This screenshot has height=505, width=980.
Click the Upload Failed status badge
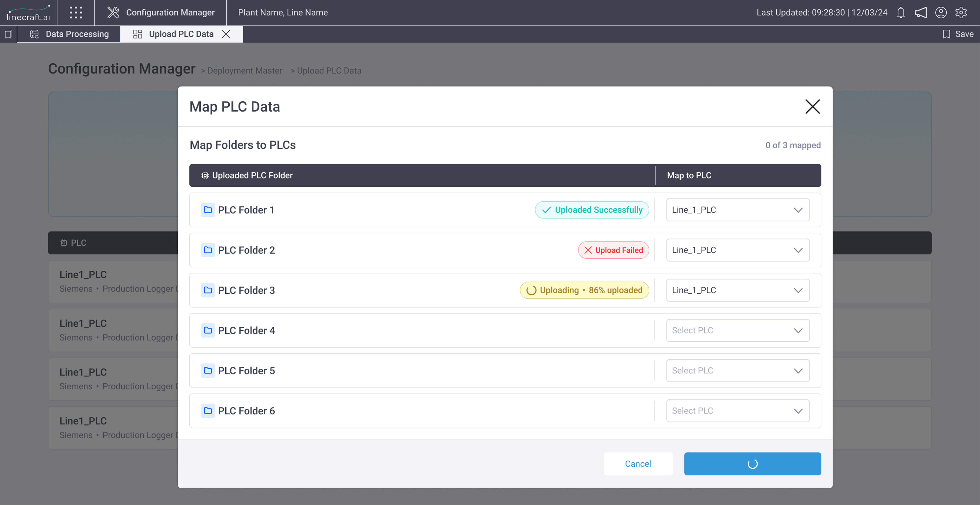613,250
